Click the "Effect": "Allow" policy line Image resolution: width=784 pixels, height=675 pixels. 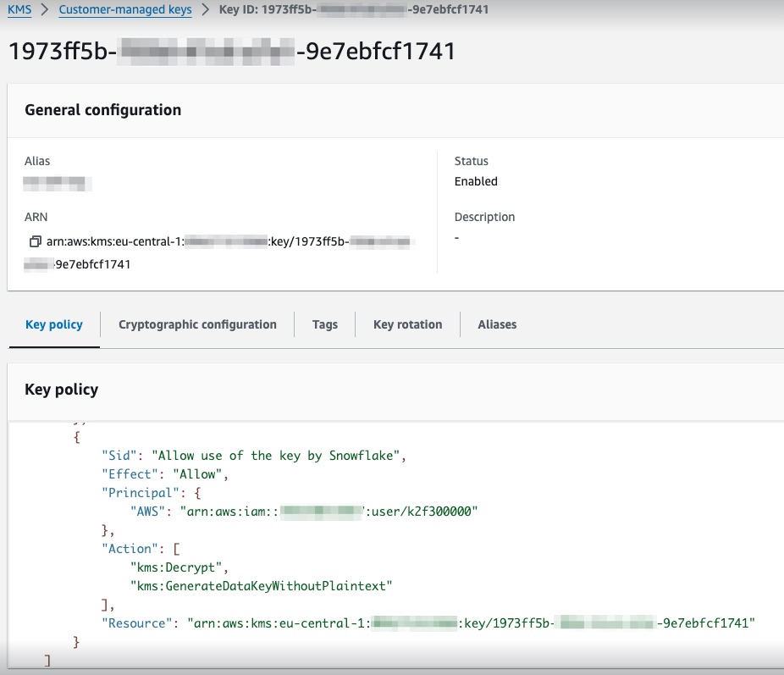[165, 474]
